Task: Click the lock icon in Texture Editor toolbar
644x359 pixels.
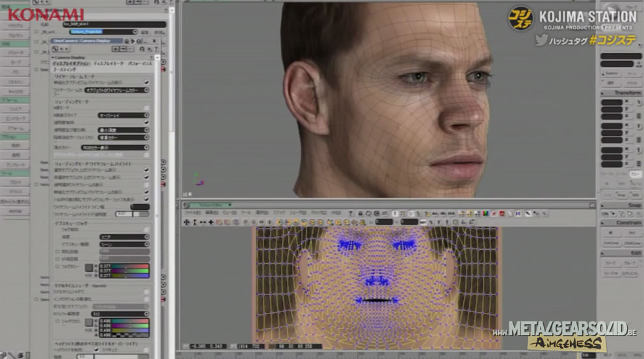Action: click(360, 213)
